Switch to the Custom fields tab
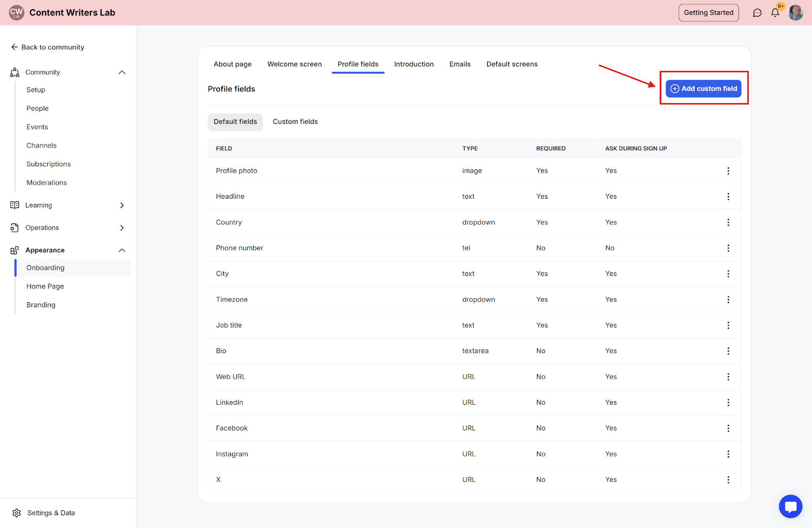Screen dimensions: 812x528 coord(295,122)
